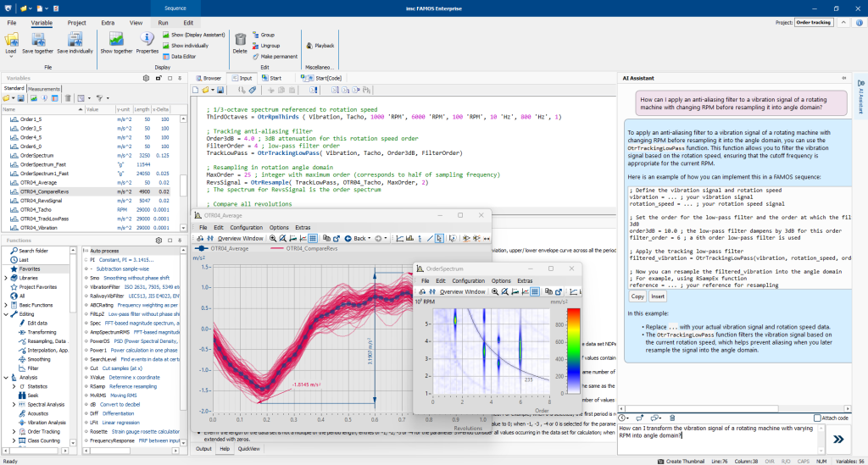The image size is (868, 465).
Task: Click the Insert button in AI Assistant
Action: pos(658,296)
